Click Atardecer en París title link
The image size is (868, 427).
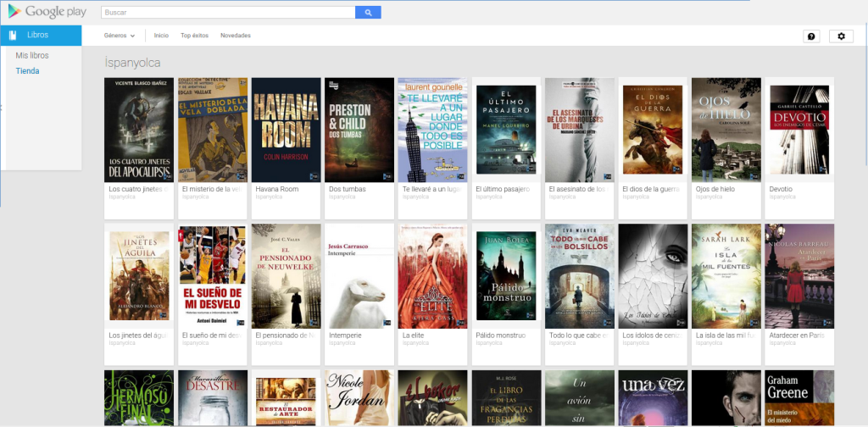[x=797, y=335]
